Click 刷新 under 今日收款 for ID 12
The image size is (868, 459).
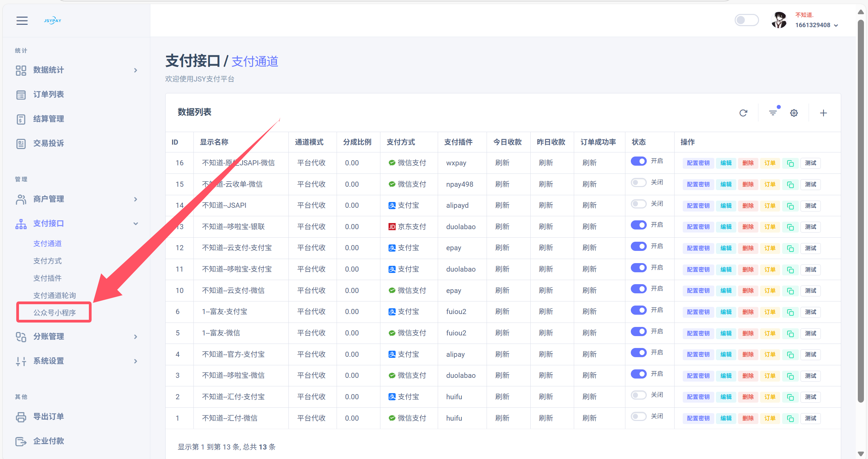(x=502, y=248)
